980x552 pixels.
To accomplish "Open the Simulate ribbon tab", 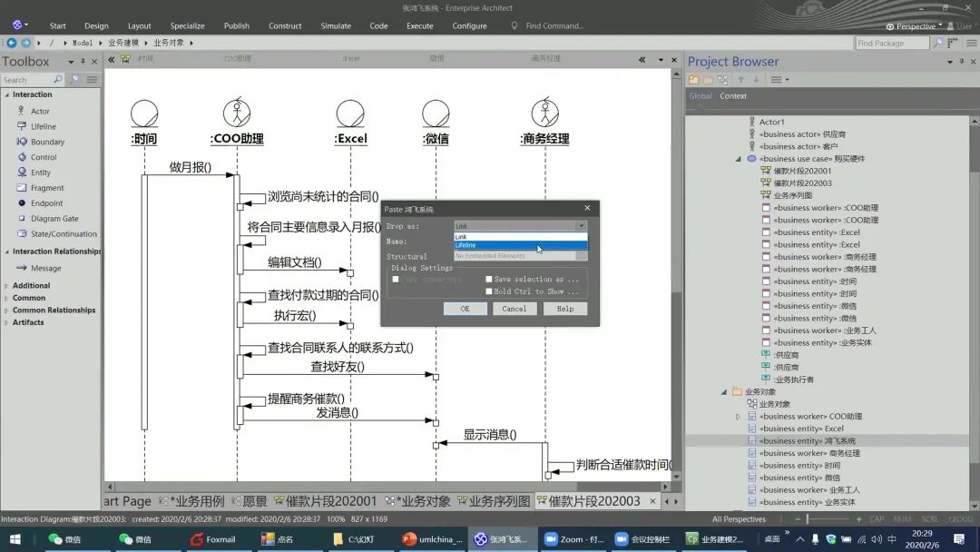I will [x=336, y=25].
